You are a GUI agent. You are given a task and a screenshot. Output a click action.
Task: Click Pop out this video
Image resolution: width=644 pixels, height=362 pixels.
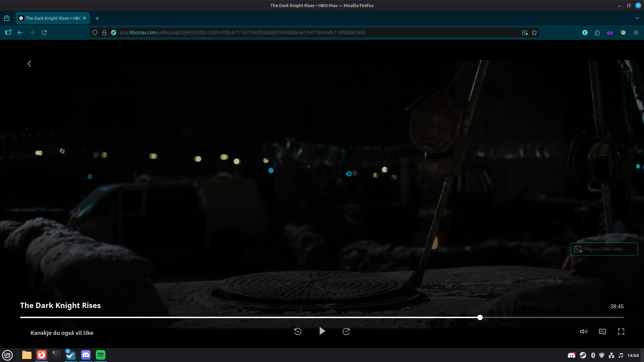pyautogui.click(x=604, y=249)
